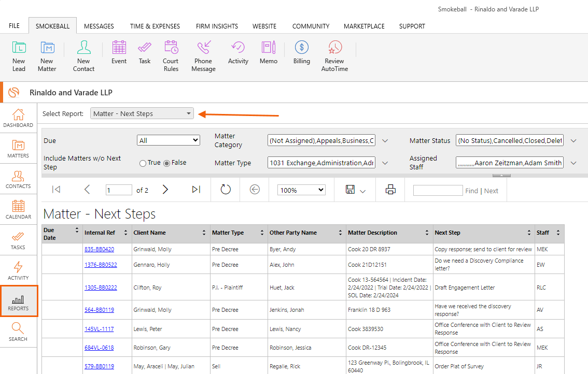Image resolution: width=588 pixels, height=374 pixels.
Task: Open export format arrow beside save icon
Action: pos(362,191)
